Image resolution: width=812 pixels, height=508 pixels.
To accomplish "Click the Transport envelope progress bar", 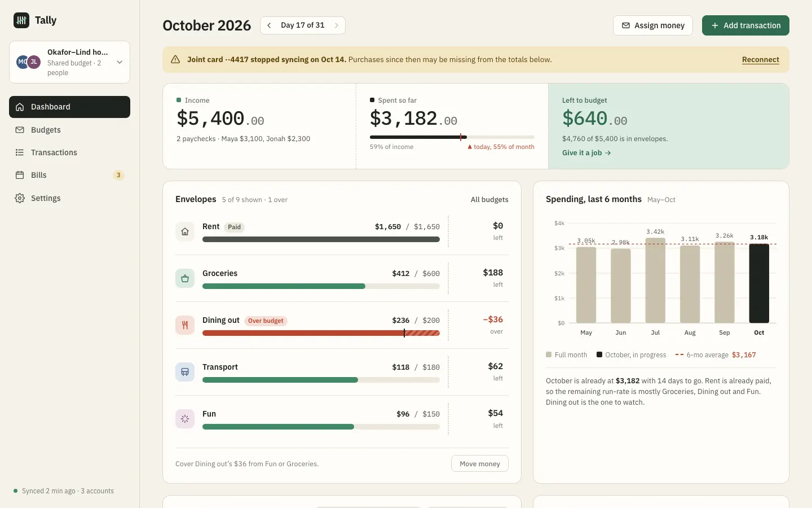I will click(x=321, y=380).
